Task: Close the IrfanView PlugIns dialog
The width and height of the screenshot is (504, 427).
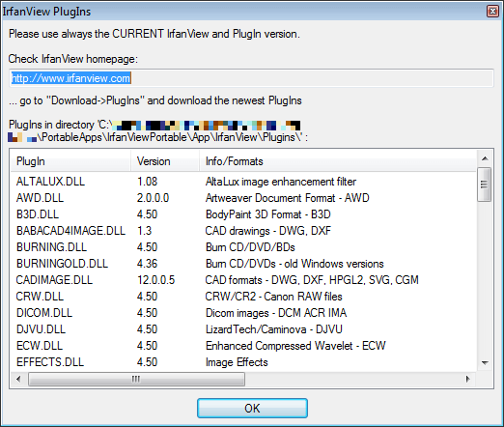Action: click(492, 12)
